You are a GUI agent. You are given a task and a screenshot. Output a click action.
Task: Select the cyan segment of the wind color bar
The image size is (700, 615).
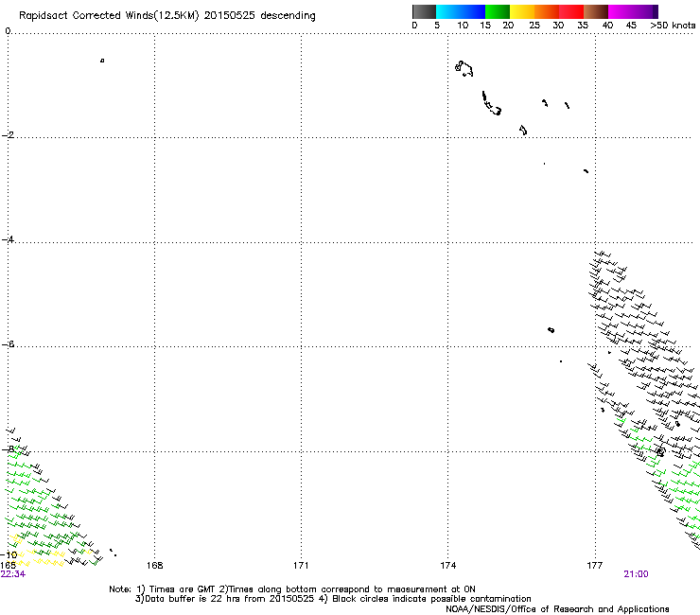point(448,11)
